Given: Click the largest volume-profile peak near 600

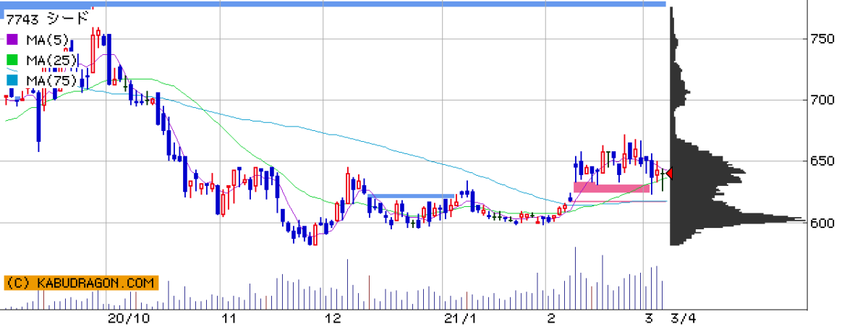Looking at the screenshot, I should point(738,219).
